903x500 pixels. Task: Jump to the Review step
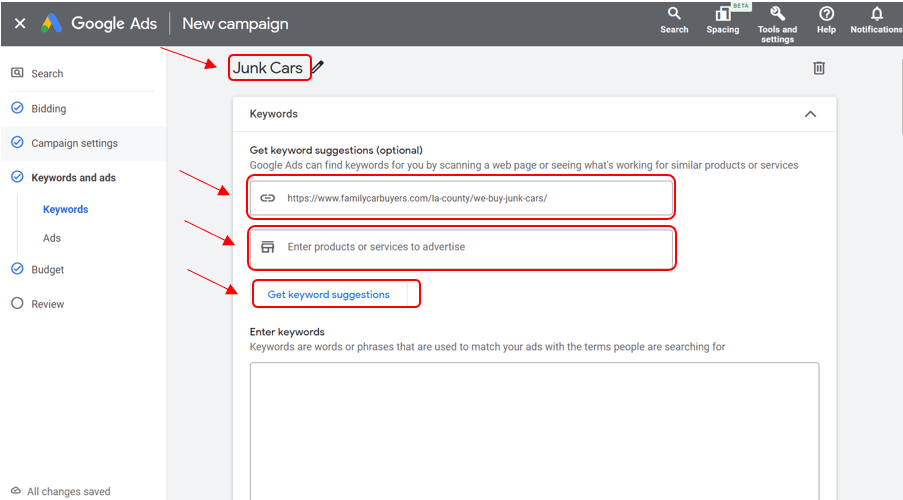(47, 304)
